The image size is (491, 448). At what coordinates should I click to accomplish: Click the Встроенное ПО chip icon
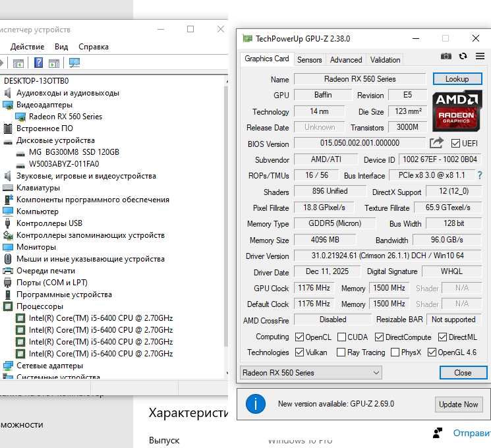click(8, 128)
